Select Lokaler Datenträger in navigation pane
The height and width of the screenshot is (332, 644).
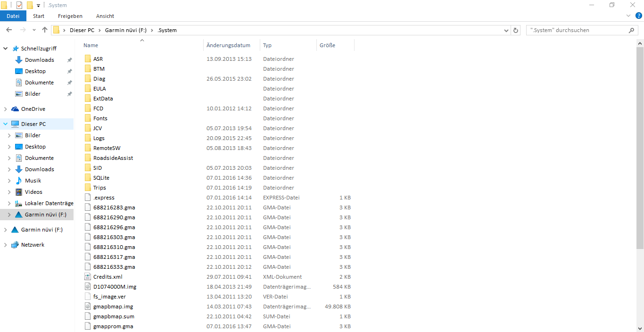pyautogui.click(x=49, y=203)
